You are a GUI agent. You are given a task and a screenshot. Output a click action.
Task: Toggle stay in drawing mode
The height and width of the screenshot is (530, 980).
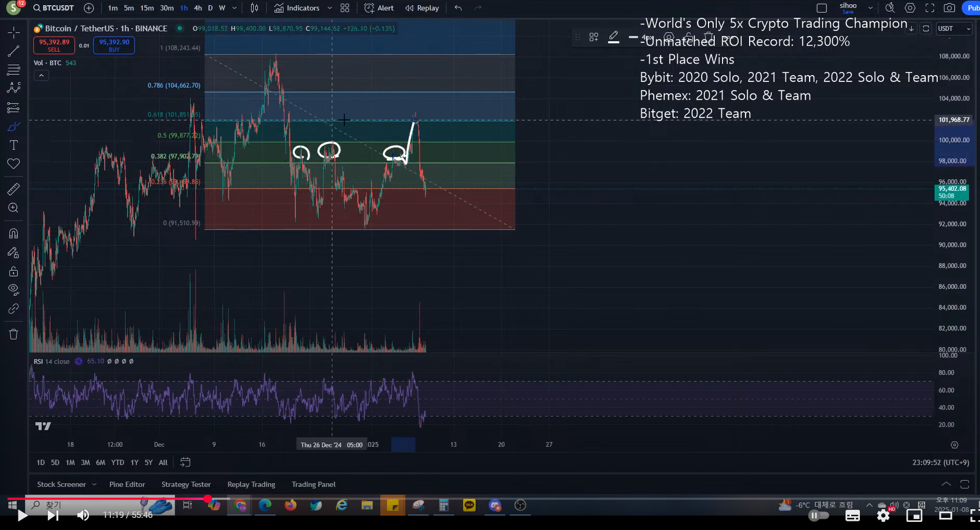click(x=13, y=253)
